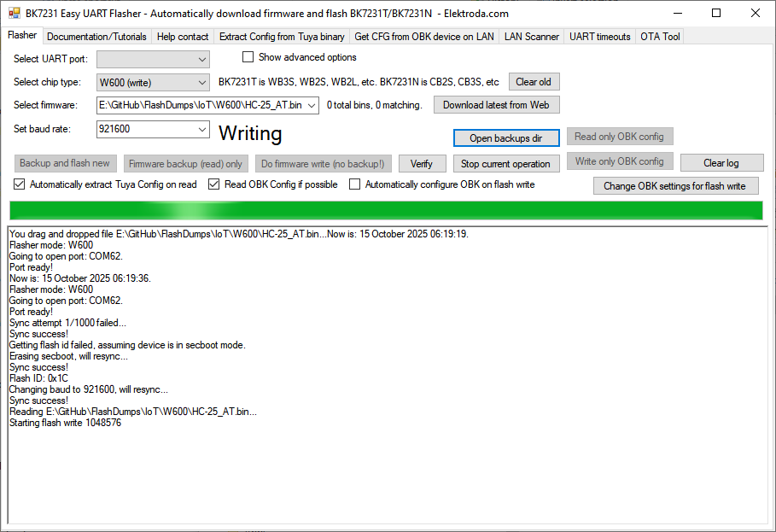Click the 'Set baud rate:' label
The width and height of the screenshot is (776, 532).
42,129
